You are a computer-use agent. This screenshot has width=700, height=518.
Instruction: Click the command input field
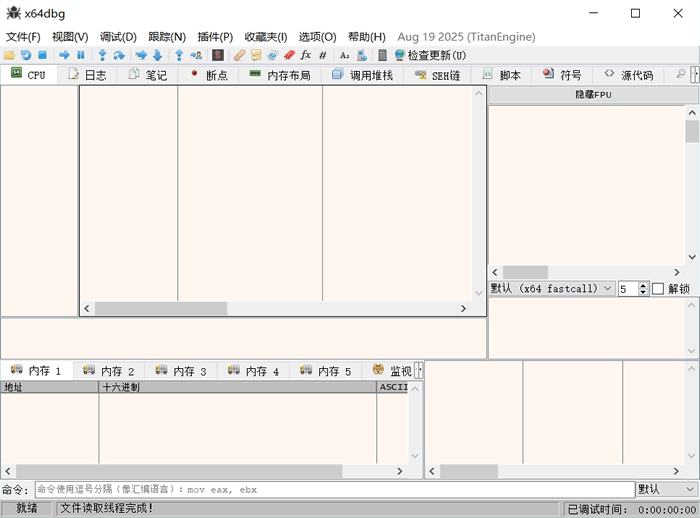(x=335, y=489)
